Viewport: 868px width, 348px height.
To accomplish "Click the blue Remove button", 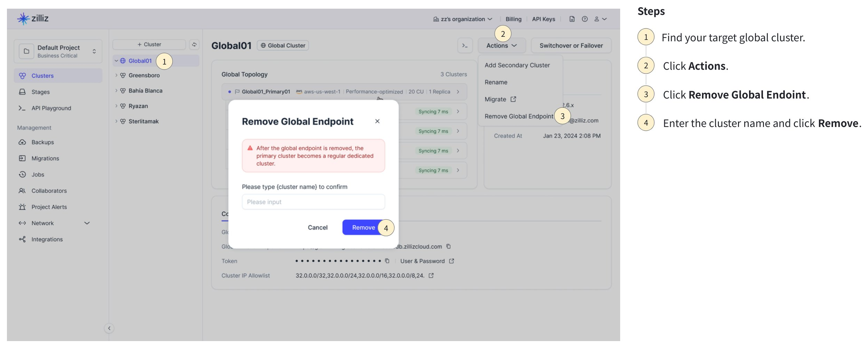I will (363, 227).
